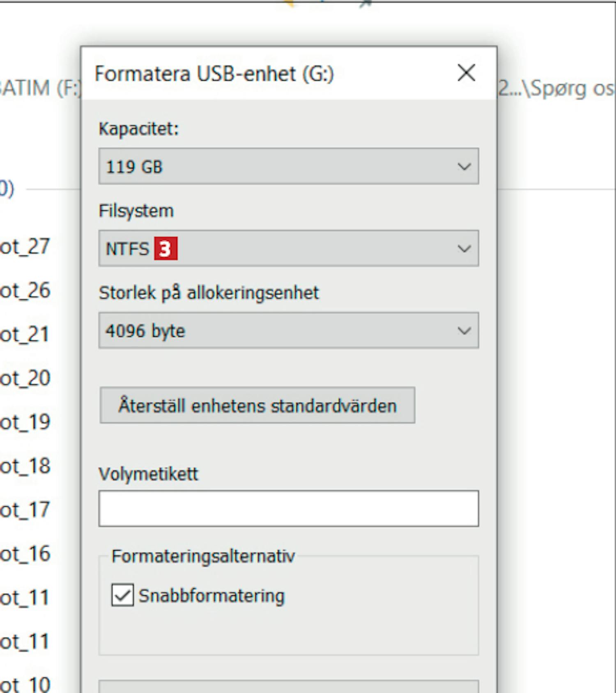Open the Kapacitet dropdown showing 119 GB
Viewport: 616px width, 693px height.
288,166
